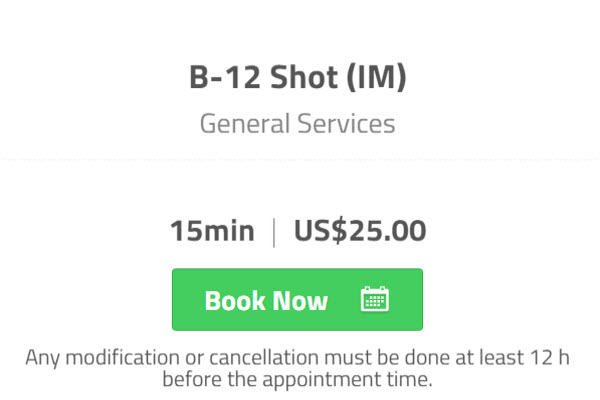The height and width of the screenshot is (400, 600).
Task: Click the '(IM)' part of the title
Action: click(376, 77)
